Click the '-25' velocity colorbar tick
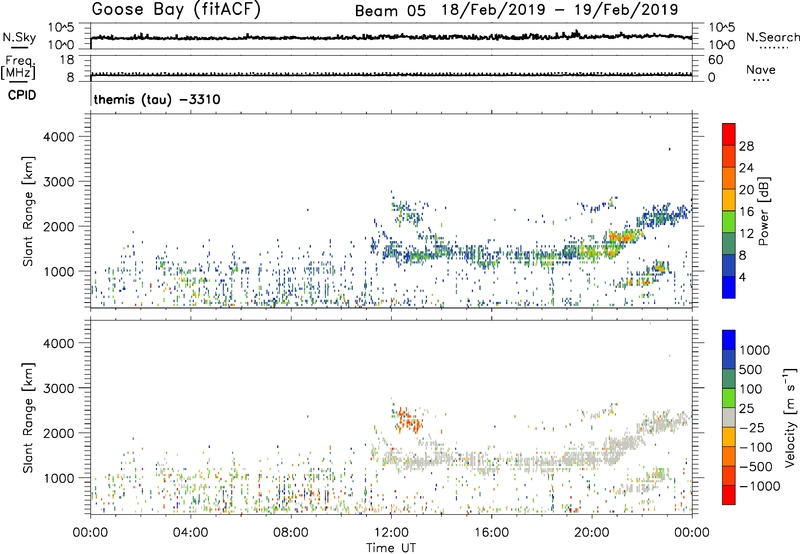Viewport: 800px width, 554px height. point(752,427)
